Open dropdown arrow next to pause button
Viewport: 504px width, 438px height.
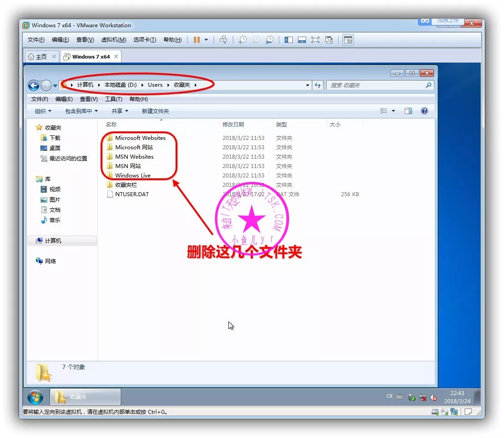[x=206, y=40]
